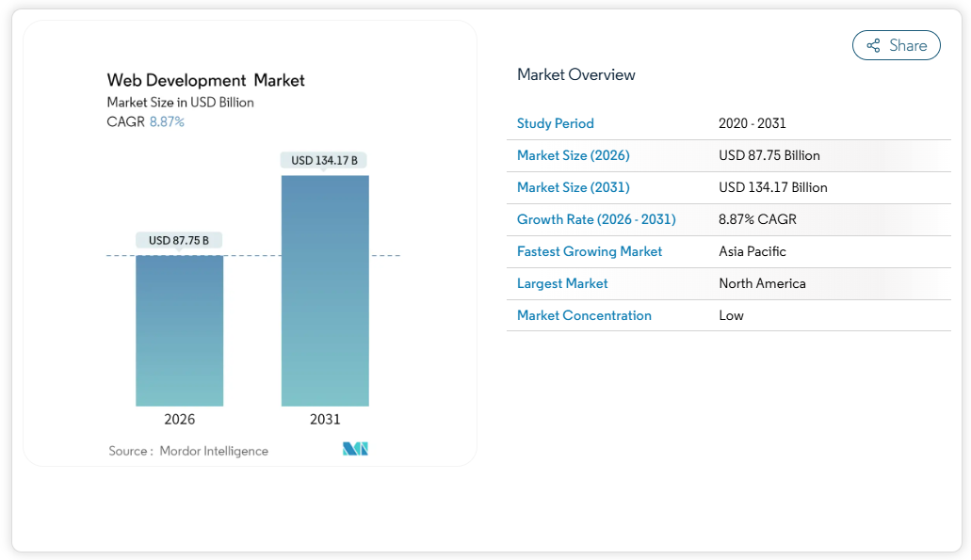The height and width of the screenshot is (560, 971).
Task: Click the Mordor Intelligence logo icon
Action: (x=355, y=449)
